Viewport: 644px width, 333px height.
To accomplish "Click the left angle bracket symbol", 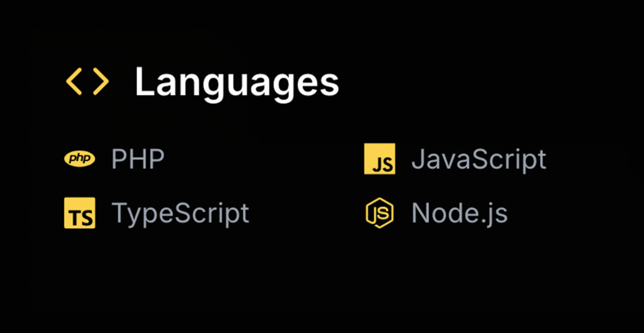I will pyautogui.click(x=74, y=82).
